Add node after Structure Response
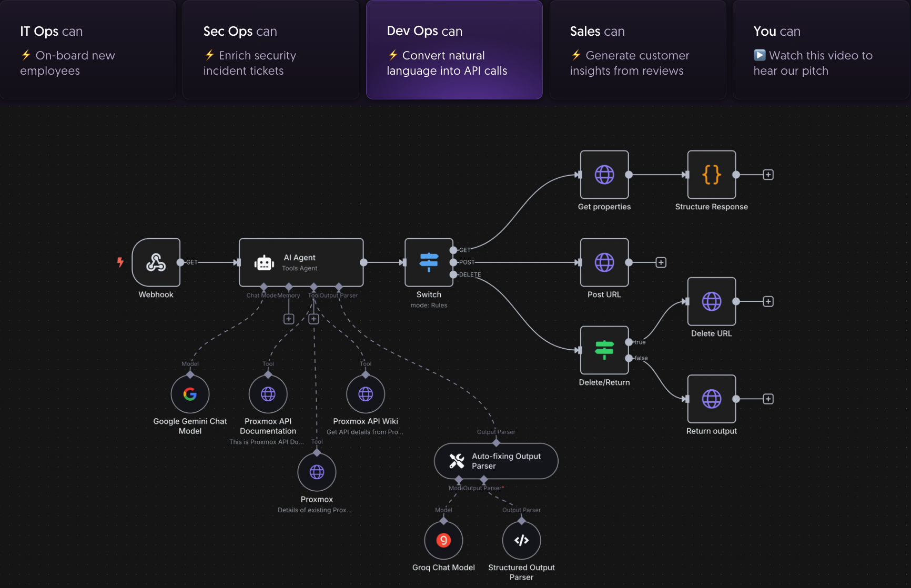The height and width of the screenshot is (588, 911). (768, 175)
